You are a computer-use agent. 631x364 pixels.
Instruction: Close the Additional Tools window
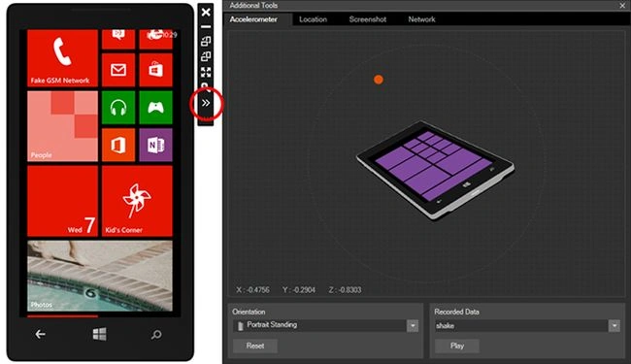click(622, 5)
